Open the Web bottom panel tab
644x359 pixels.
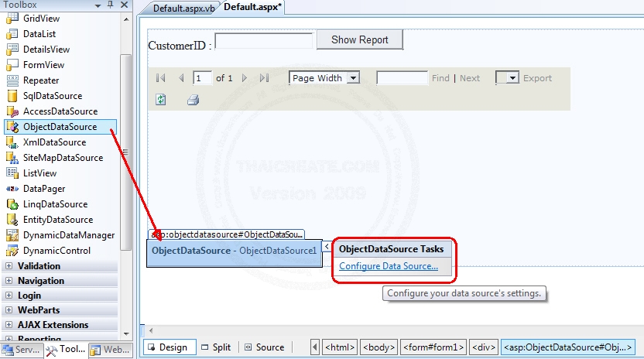[111, 350]
